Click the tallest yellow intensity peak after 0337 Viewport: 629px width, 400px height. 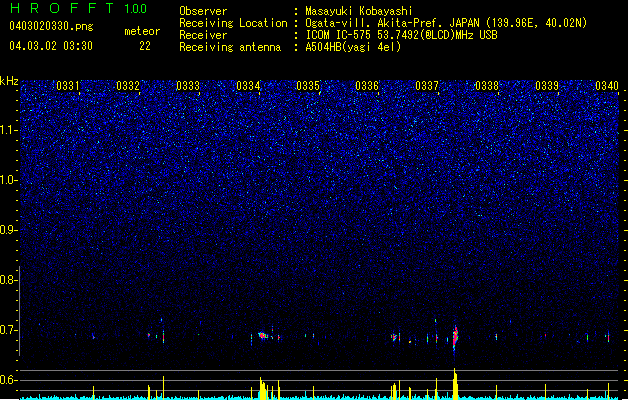coord(455,384)
